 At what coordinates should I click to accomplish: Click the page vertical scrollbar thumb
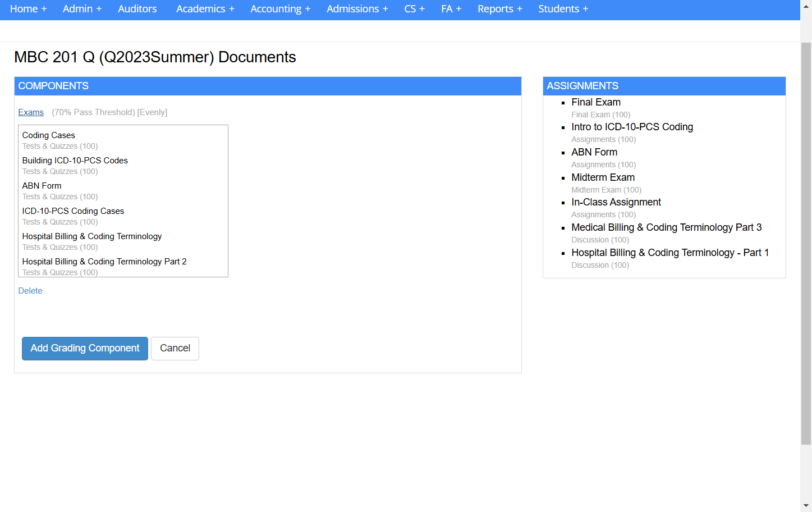pos(806,243)
